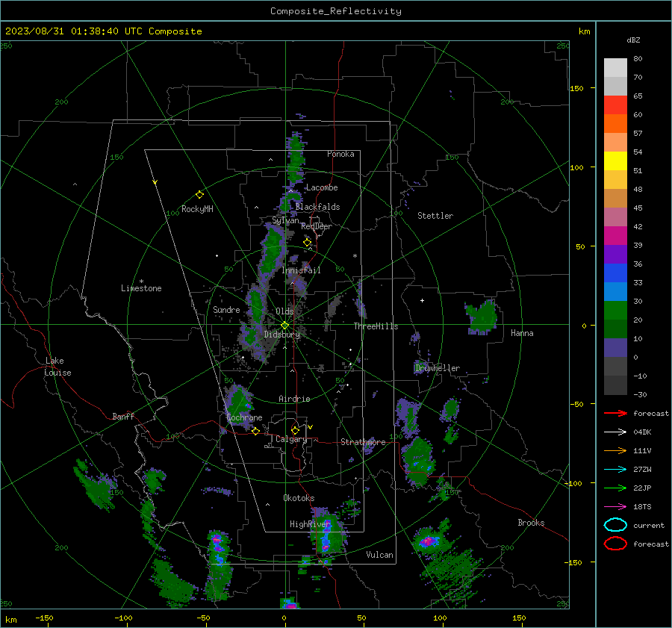Click the Blackfalds town label
Viewport: 672px width, 628px height.
pyautogui.click(x=317, y=207)
